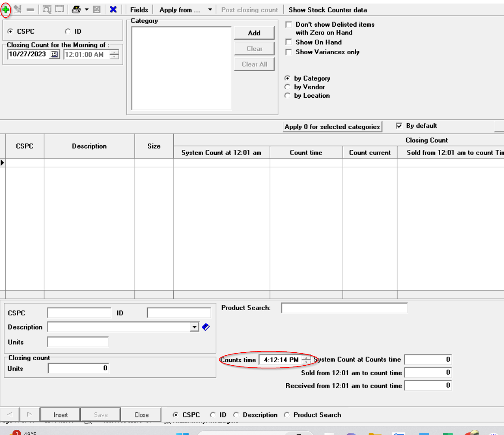Click the printer icon in the toolbar
504x435 pixels.
tap(76, 9)
